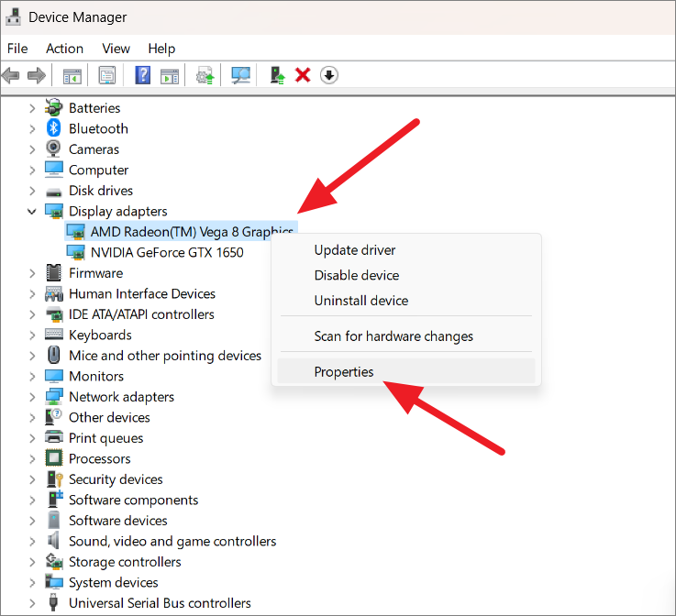Click the Bluetooth category icon
Image resolution: width=676 pixels, height=616 pixels.
click(x=53, y=128)
